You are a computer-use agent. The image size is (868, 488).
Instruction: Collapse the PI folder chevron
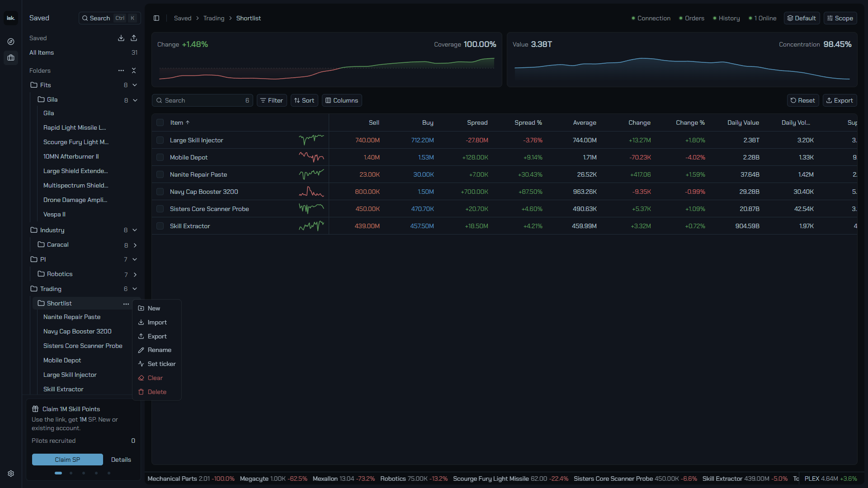pyautogui.click(x=135, y=259)
